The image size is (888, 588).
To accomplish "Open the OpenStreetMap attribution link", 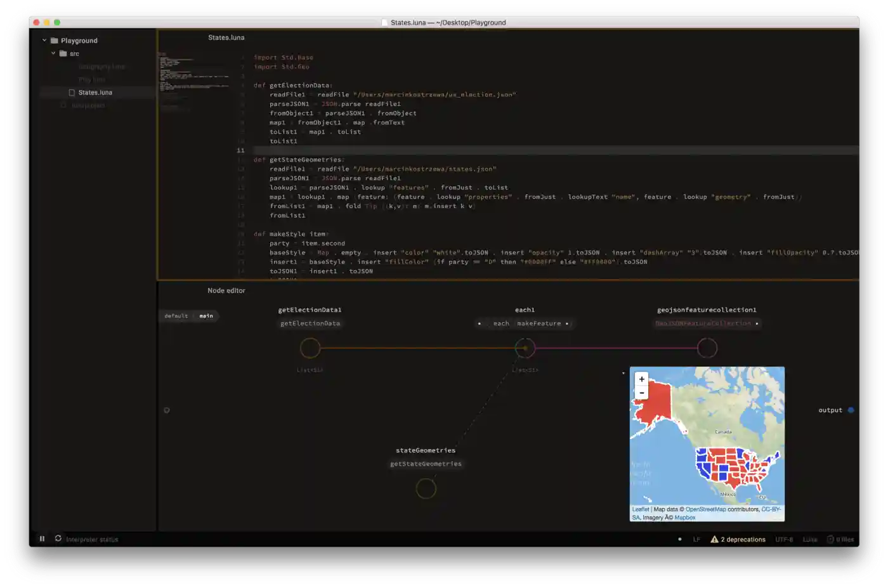I will coord(705,509).
